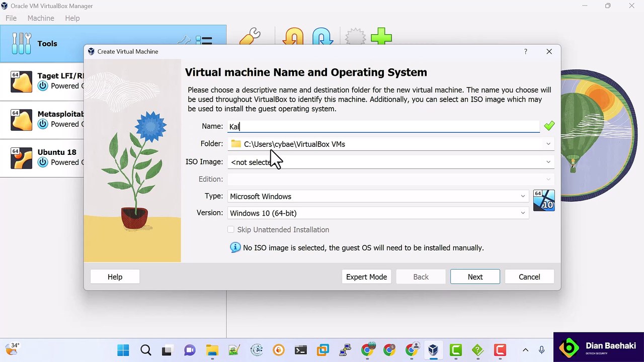Click the VirtualBox icon in the dialog title bar
644x362 pixels.
coord(91,51)
